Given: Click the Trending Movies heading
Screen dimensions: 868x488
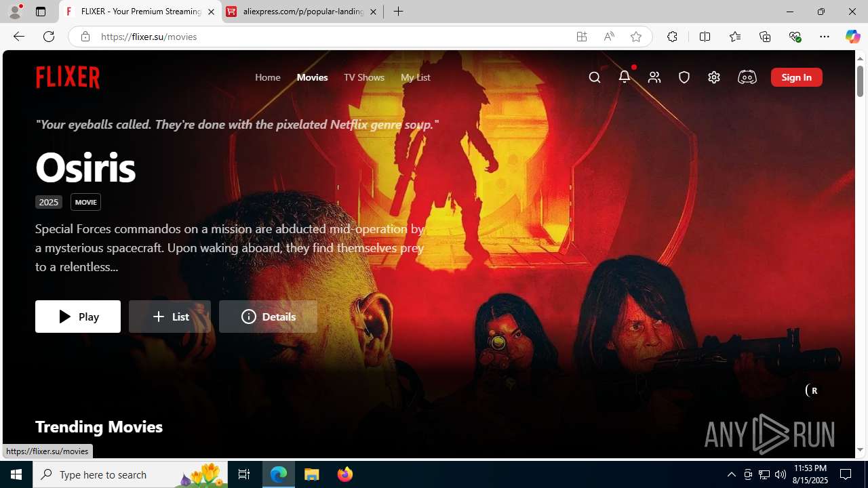Looking at the screenshot, I should coord(99,426).
